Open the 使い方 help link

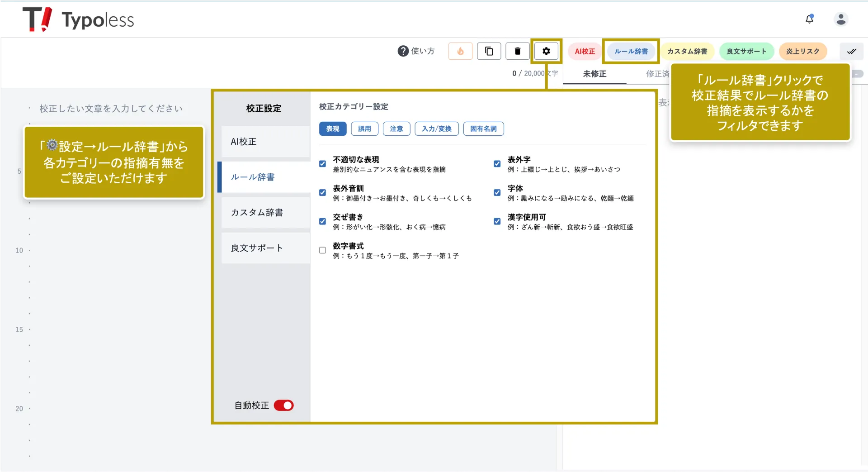(416, 51)
